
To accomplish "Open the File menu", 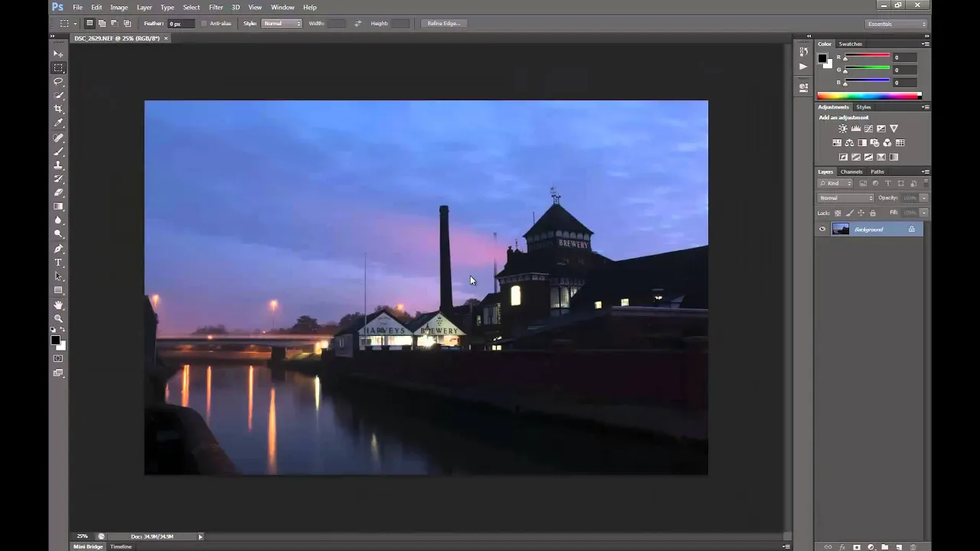I will point(77,8).
